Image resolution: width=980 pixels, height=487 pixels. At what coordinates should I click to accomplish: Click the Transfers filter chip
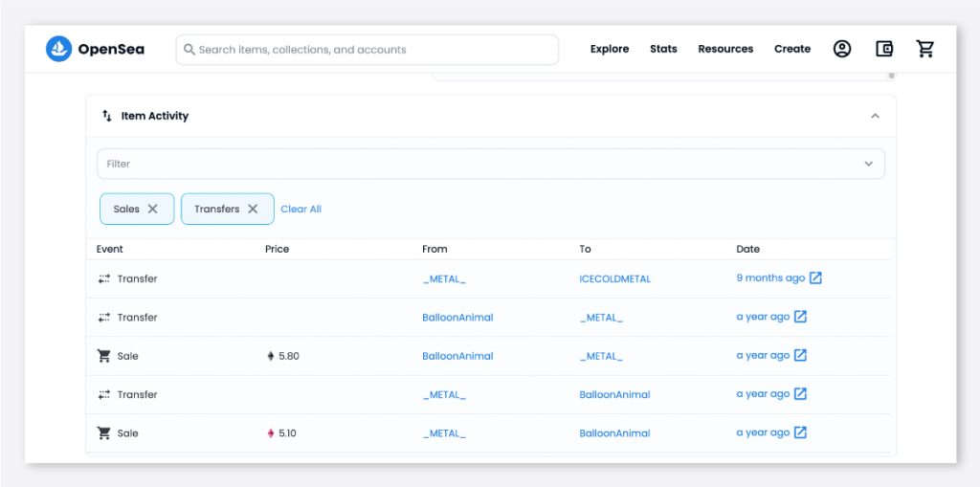pos(228,209)
